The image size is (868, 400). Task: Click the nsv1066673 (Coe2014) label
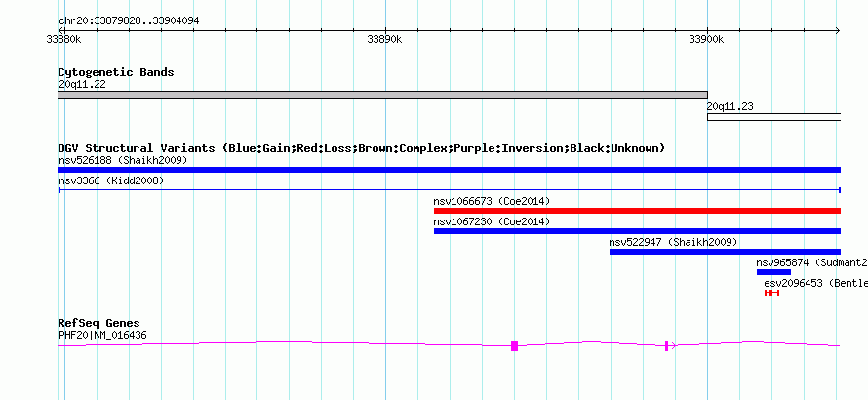pos(493,201)
